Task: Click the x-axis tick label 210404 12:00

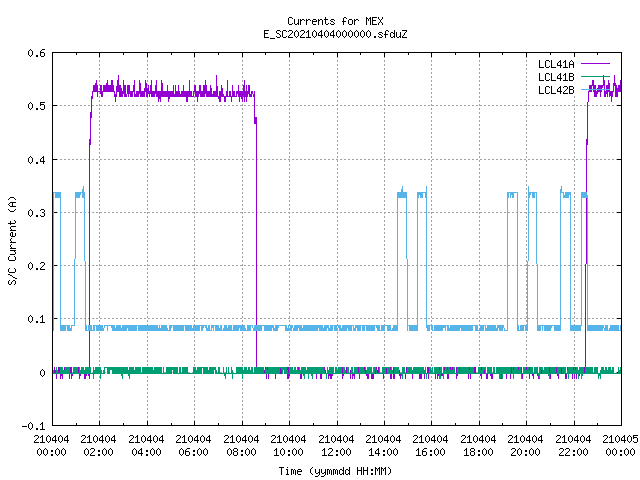Action: (336, 445)
